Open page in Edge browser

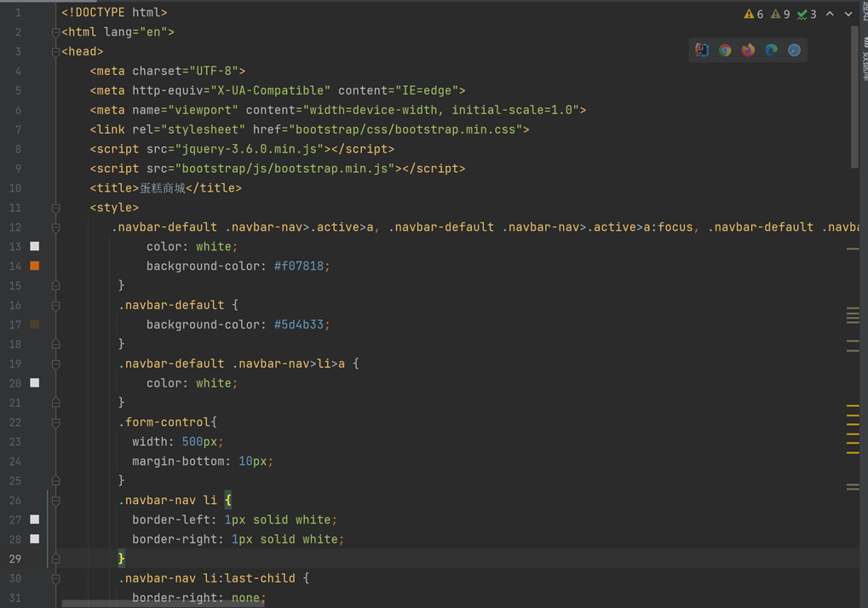pyautogui.click(x=771, y=50)
